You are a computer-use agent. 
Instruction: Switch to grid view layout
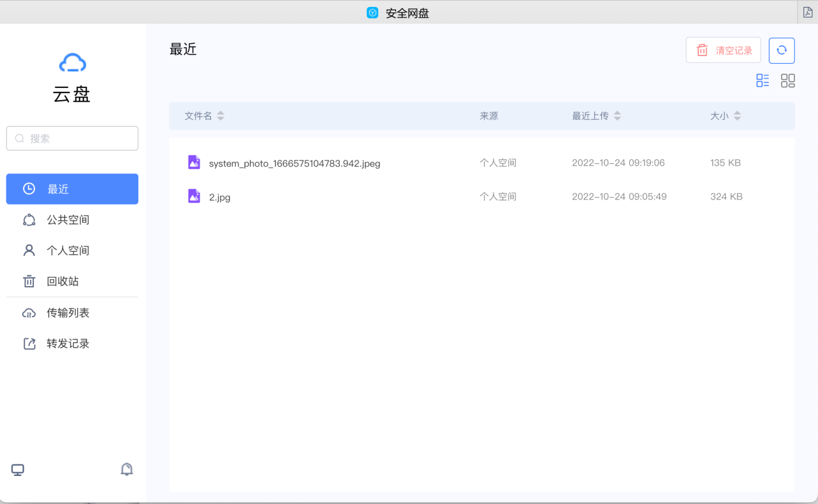tap(788, 80)
